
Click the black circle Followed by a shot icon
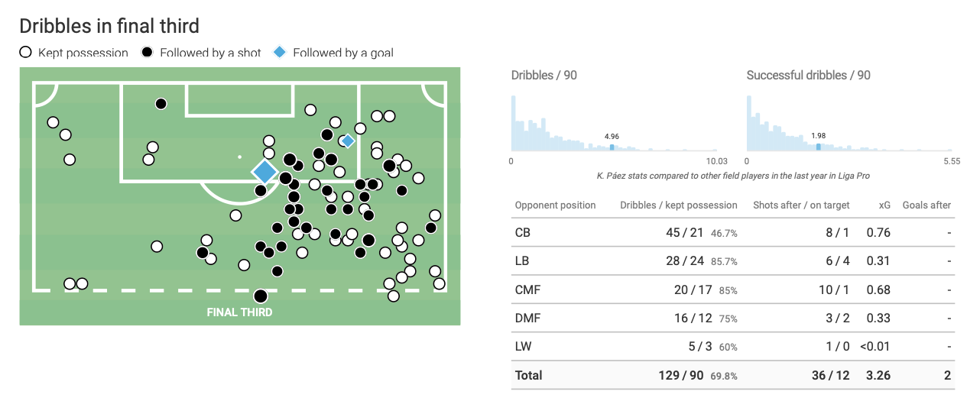pyautogui.click(x=146, y=53)
